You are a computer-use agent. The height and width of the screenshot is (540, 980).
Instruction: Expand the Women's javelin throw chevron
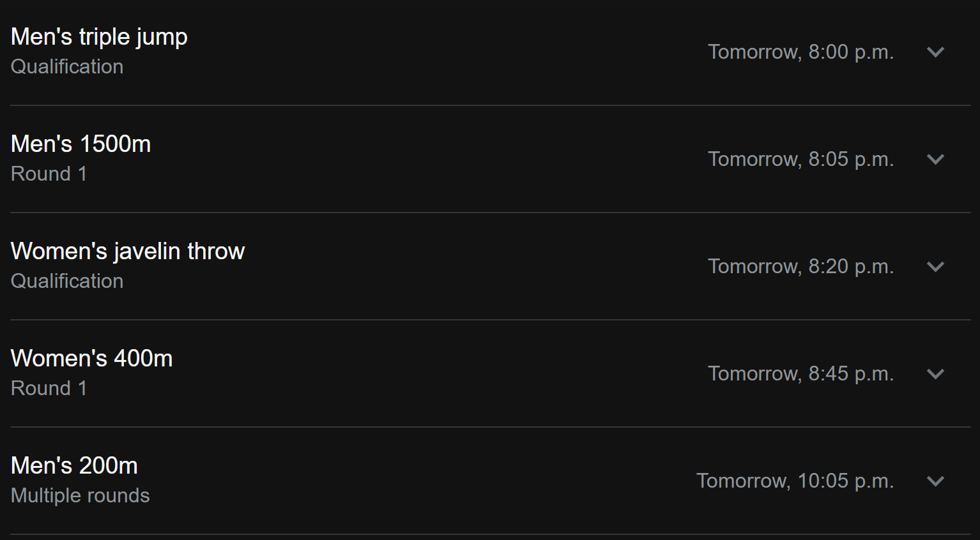935,266
